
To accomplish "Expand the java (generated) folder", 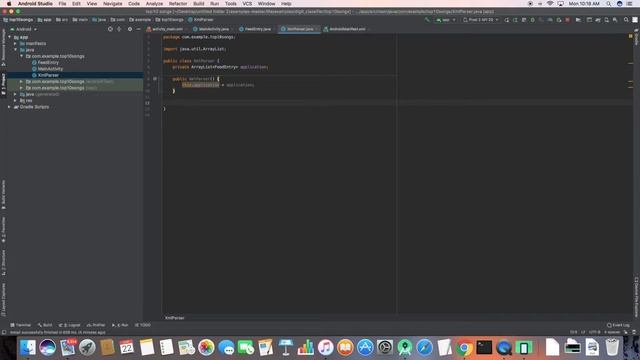I will (x=16, y=94).
